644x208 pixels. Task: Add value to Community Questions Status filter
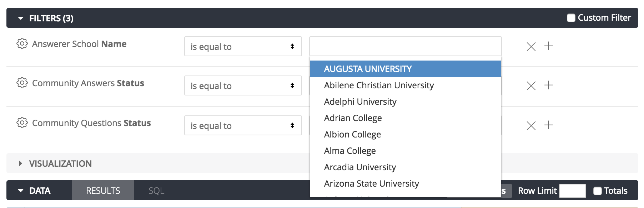[x=549, y=125]
